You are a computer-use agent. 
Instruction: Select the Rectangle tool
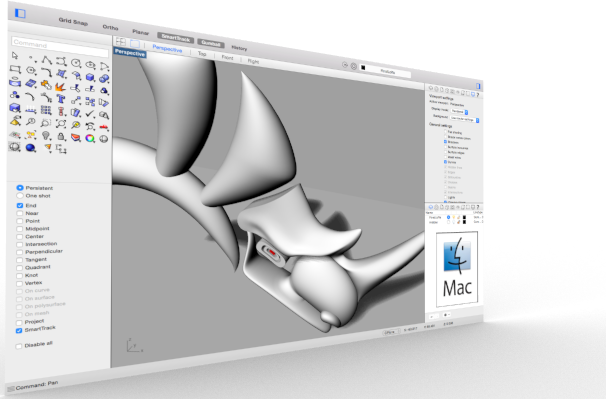15,69
